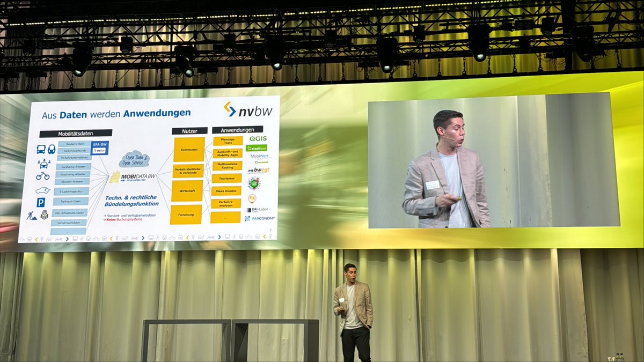Image resolution: width=644 pixels, height=362 pixels.
Task: Select the MobiWert logo
Action: (x=259, y=156)
